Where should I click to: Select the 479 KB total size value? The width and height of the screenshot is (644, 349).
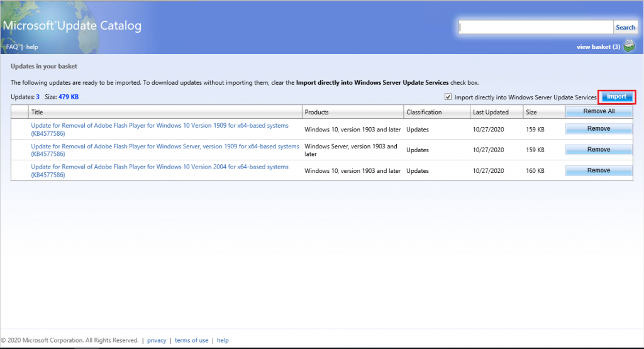(x=68, y=97)
